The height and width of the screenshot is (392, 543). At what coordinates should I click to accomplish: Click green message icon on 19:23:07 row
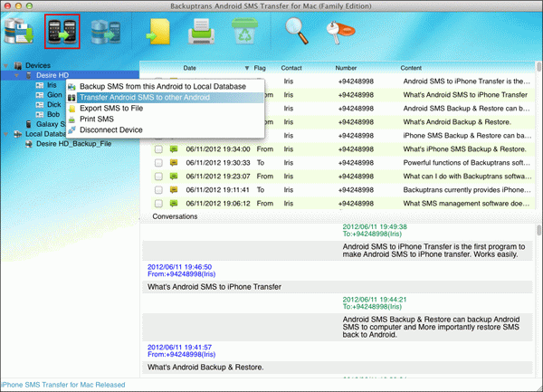pyautogui.click(x=174, y=177)
